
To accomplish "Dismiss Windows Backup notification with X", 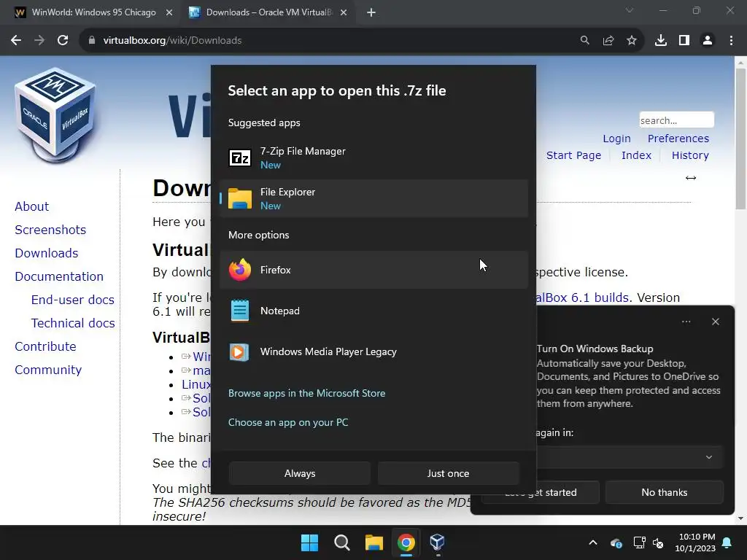I will tap(715, 322).
